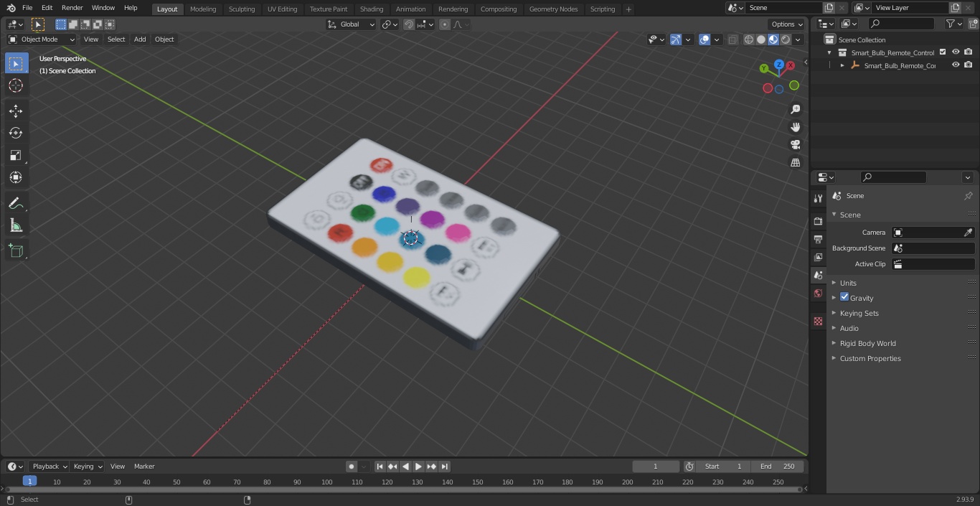Open the Render properties tab
The image size is (980, 506).
(818, 221)
